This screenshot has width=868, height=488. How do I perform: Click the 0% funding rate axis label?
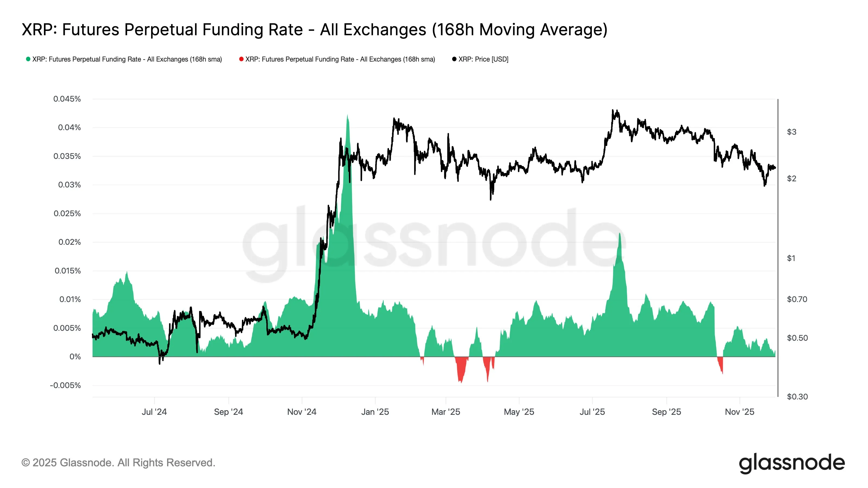pos(75,357)
